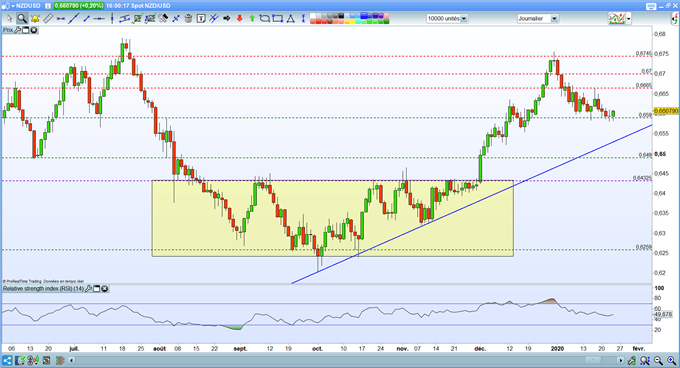Image resolution: width=680 pixels, height=368 pixels.
Task: Choose the parallel channel drawing tool
Action: (x=124, y=19)
